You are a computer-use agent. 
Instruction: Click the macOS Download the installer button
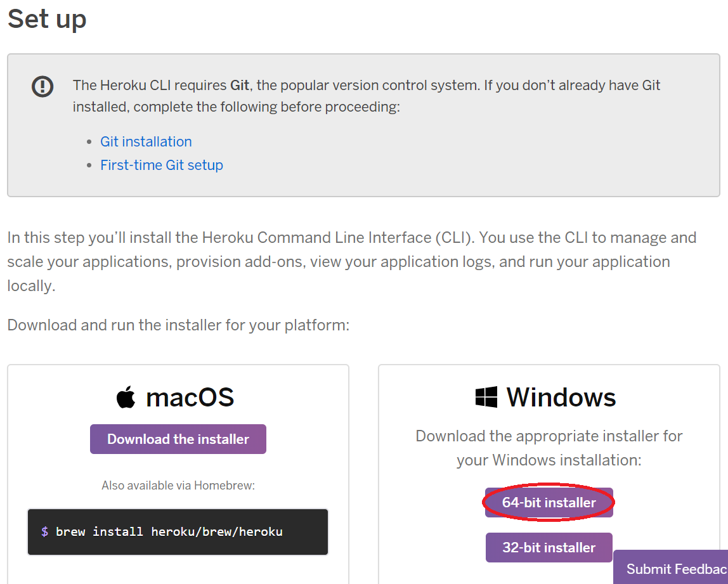click(x=178, y=439)
